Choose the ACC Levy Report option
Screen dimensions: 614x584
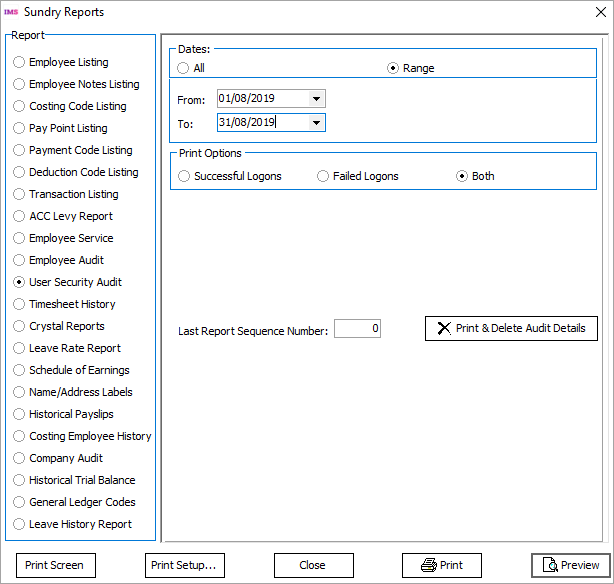[x=19, y=216]
